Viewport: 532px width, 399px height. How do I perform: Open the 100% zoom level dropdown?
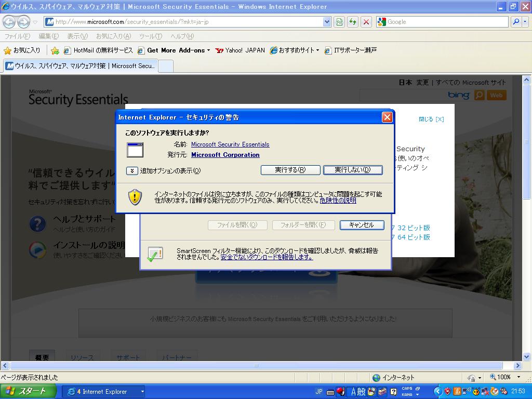[x=519, y=377]
